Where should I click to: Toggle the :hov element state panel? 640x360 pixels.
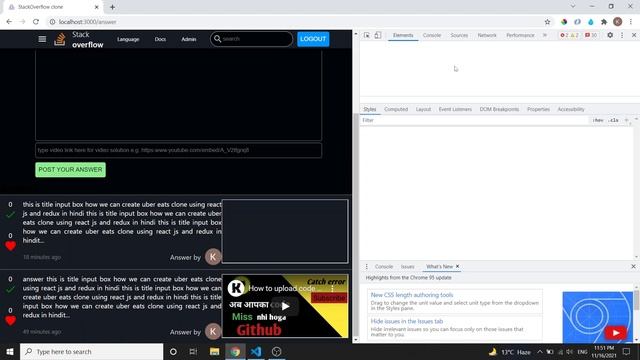point(598,120)
